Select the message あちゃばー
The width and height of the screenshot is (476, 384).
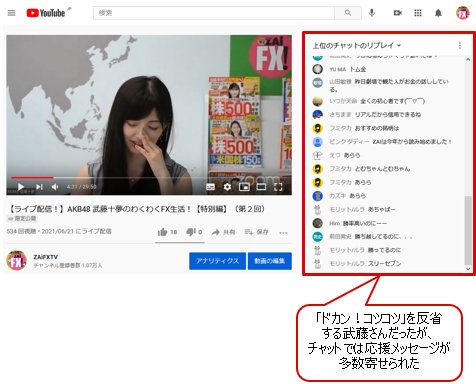382,209
